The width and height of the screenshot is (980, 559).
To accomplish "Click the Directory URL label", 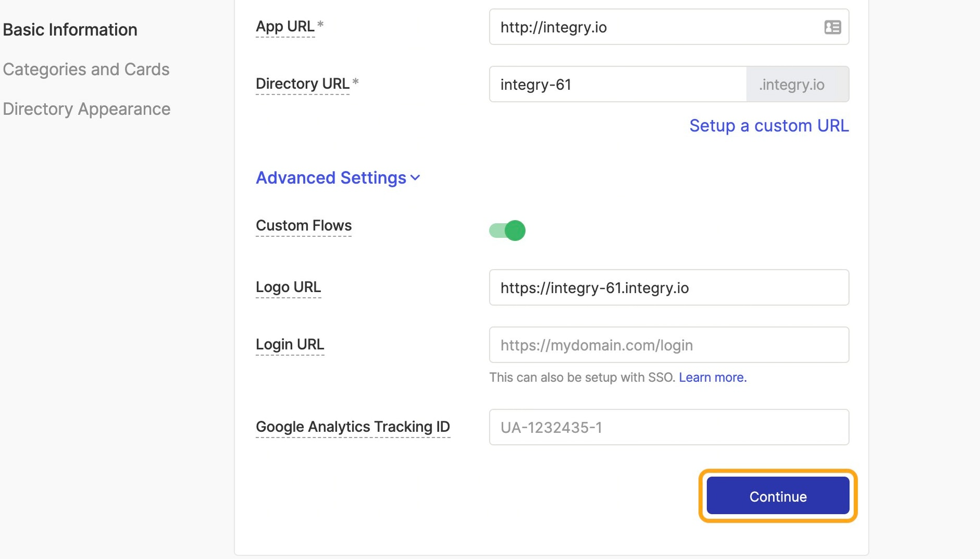I will point(303,83).
